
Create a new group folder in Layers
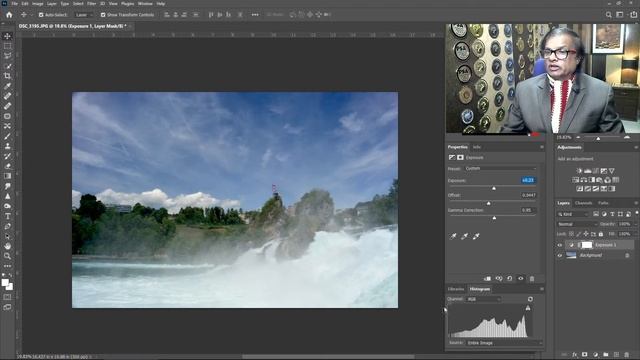pos(606,355)
